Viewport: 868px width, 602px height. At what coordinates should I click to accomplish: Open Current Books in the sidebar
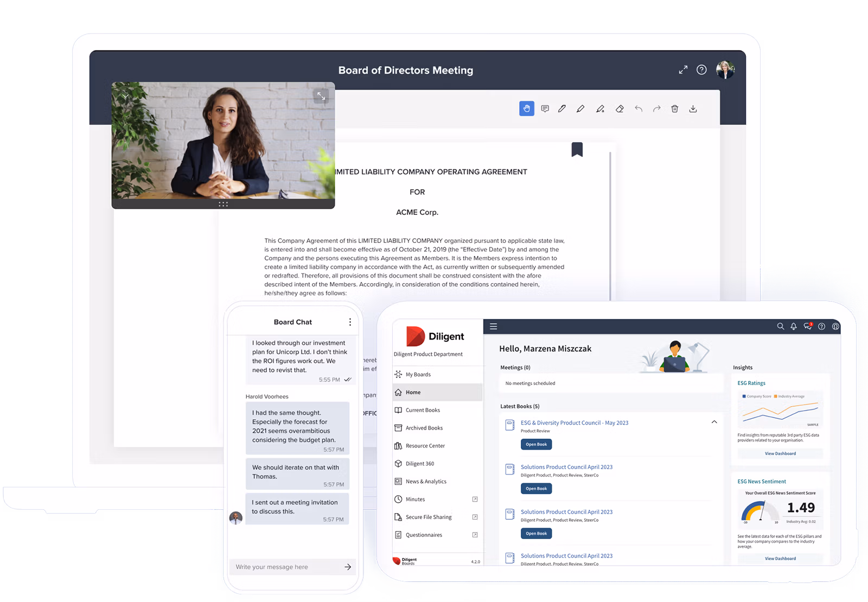coord(437,410)
